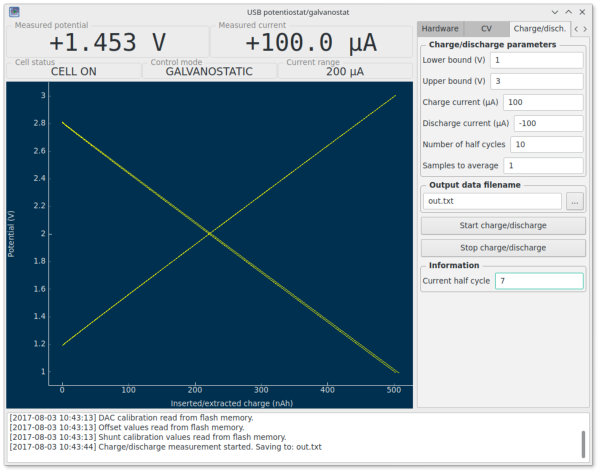Switch to the CV tab

tap(486, 29)
